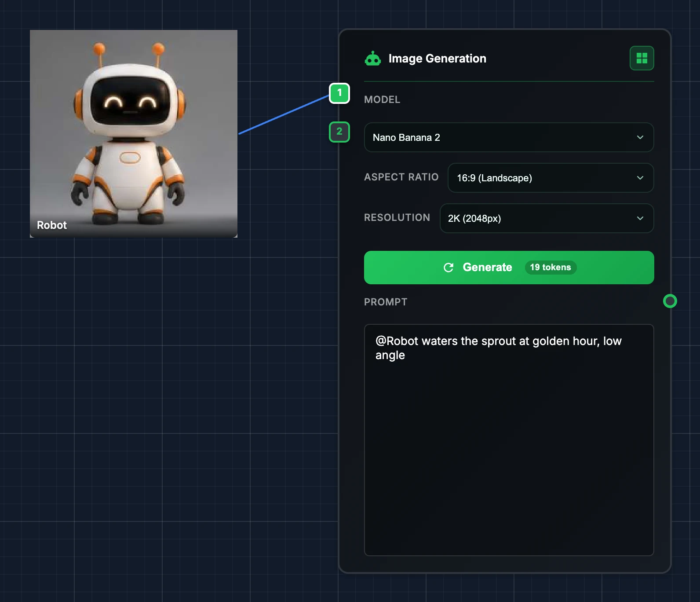
Task: Click the green grid layout icon
Action: 642,58
